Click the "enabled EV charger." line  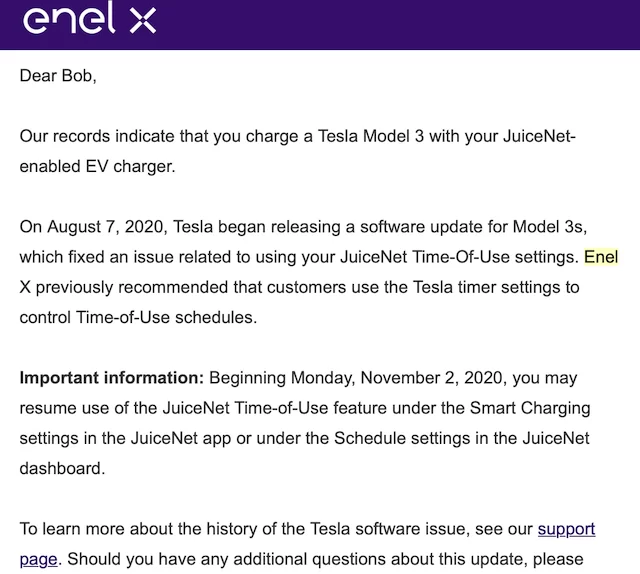click(97, 167)
